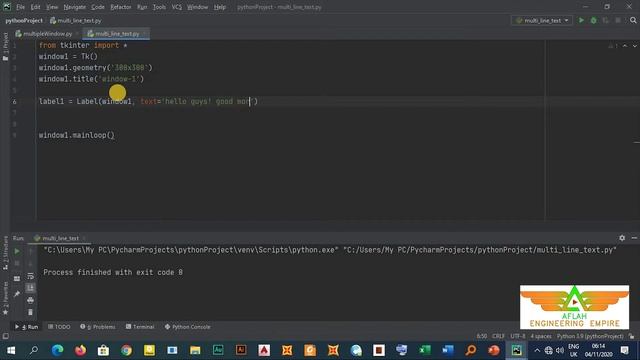The height and width of the screenshot is (360, 640).
Task: Rerun the program in the Run panel
Action: 17,252
